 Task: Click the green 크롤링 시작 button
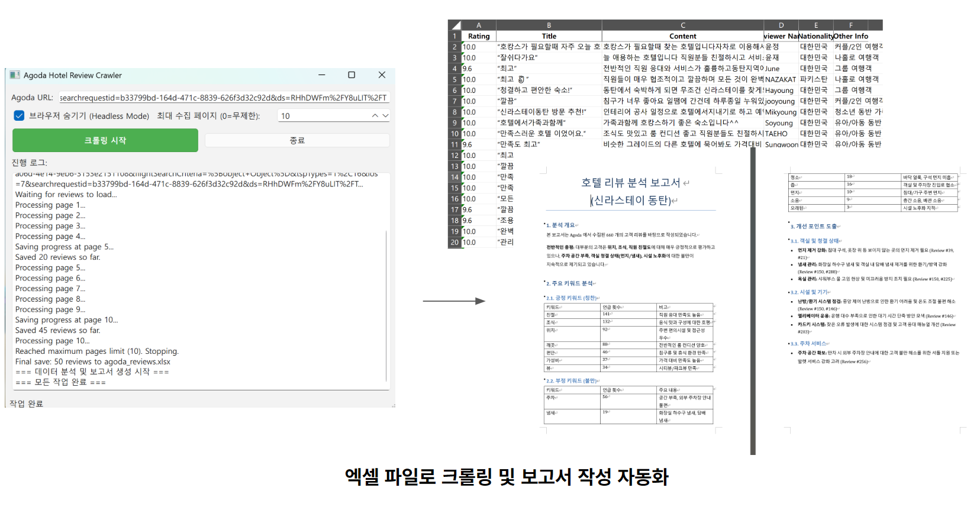click(105, 140)
